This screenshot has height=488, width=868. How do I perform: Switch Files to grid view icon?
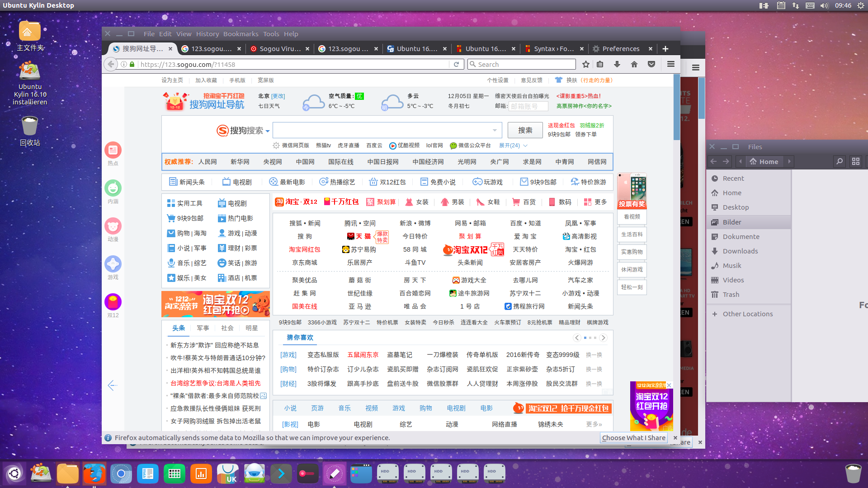click(855, 161)
